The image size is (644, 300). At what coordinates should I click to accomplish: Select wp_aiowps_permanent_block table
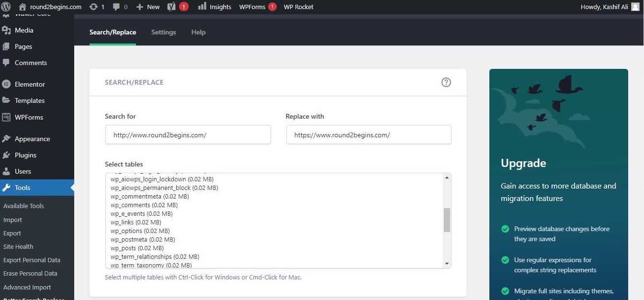[x=164, y=188]
